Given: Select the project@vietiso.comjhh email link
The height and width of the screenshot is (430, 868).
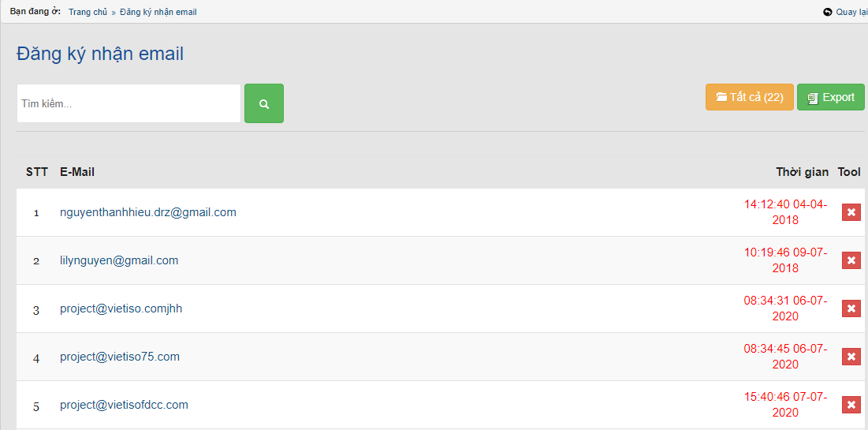Looking at the screenshot, I should 121,308.
